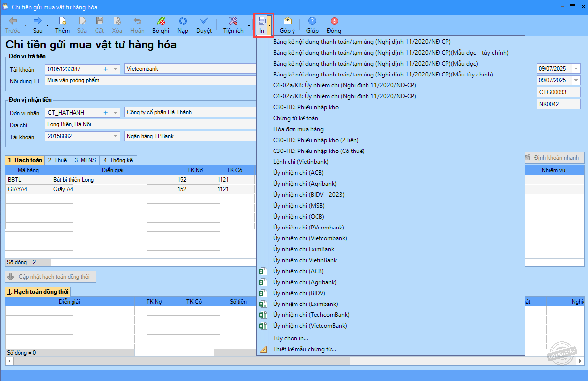Send feedback via Góp ý
588x381 pixels.
tap(287, 25)
